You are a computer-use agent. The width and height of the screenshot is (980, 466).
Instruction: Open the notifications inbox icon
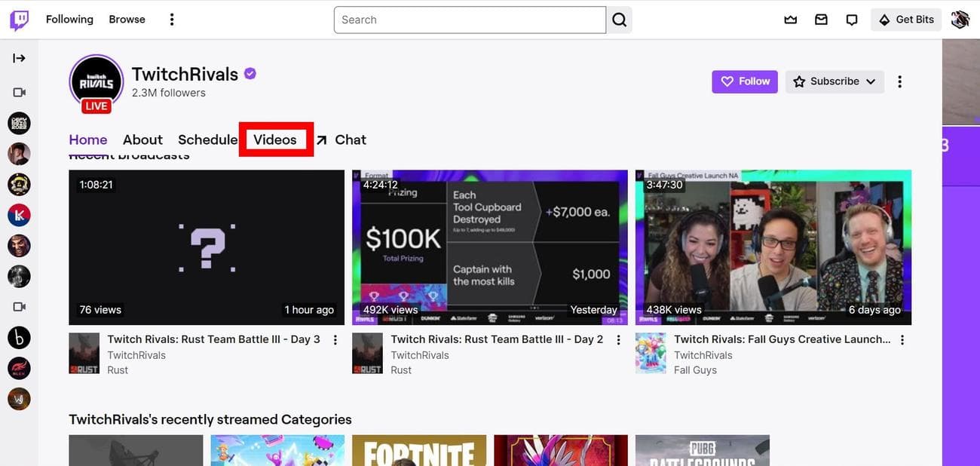[x=821, y=20]
